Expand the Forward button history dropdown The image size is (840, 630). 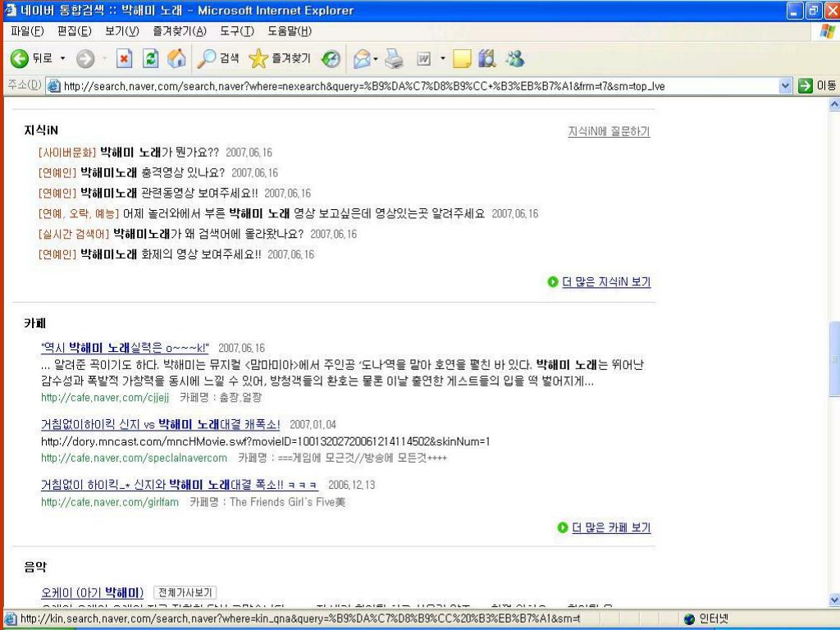pyautogui.click(x=104, y=58)
